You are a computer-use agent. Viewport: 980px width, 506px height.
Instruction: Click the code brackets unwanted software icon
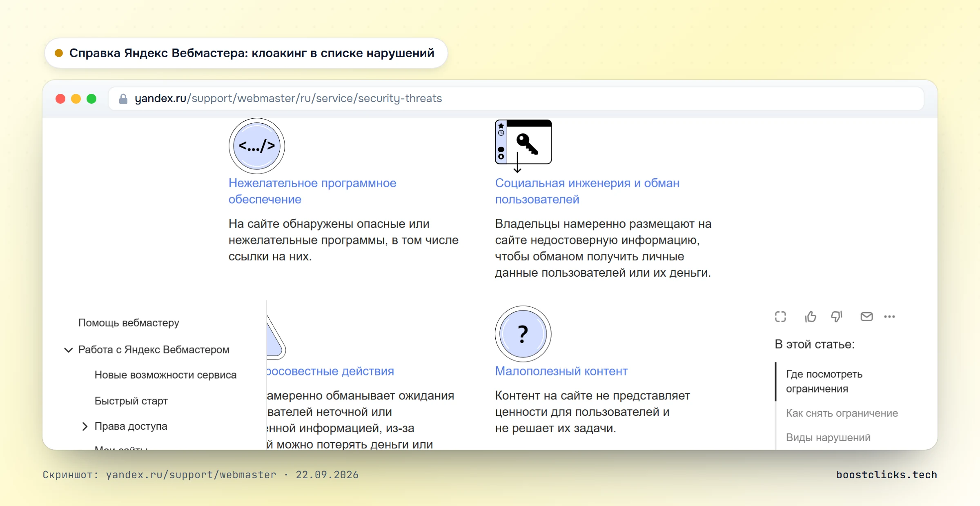257,146
